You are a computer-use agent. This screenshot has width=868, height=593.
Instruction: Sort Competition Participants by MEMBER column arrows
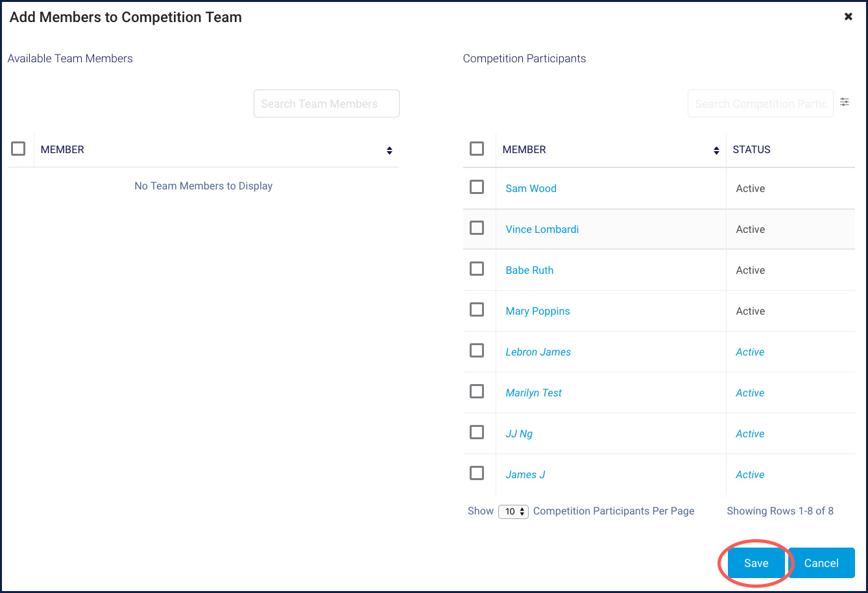point(716,151)
